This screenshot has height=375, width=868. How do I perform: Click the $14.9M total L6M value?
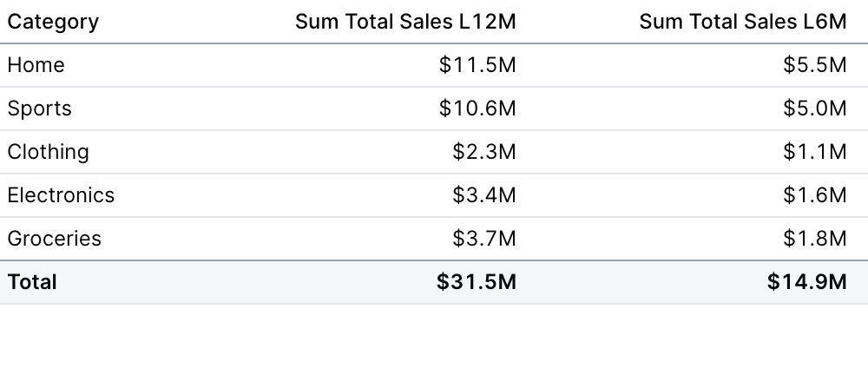click(807, 282)
